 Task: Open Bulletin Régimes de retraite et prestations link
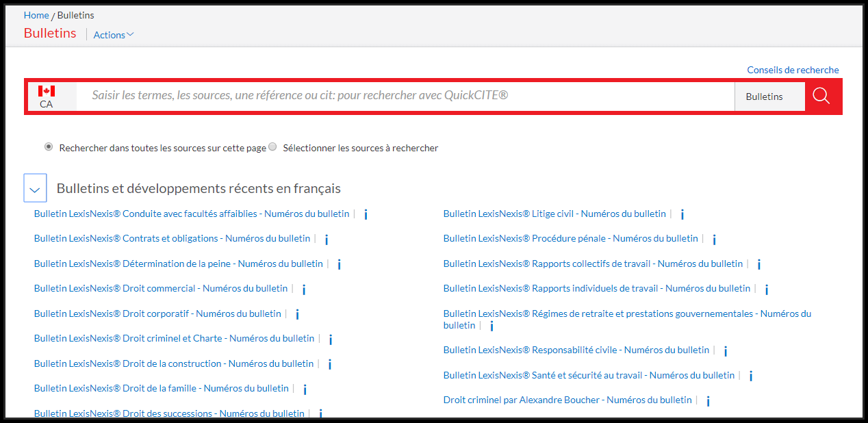click(627, 313)
